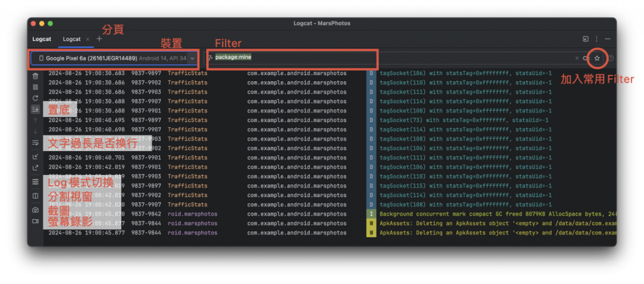Toggle soft-wrap for long log lines
Screen dimensions: 644x284
[35, 142]
